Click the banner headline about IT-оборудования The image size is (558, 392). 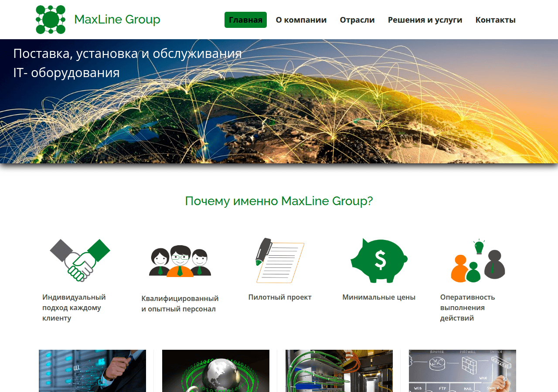[127, 63]
